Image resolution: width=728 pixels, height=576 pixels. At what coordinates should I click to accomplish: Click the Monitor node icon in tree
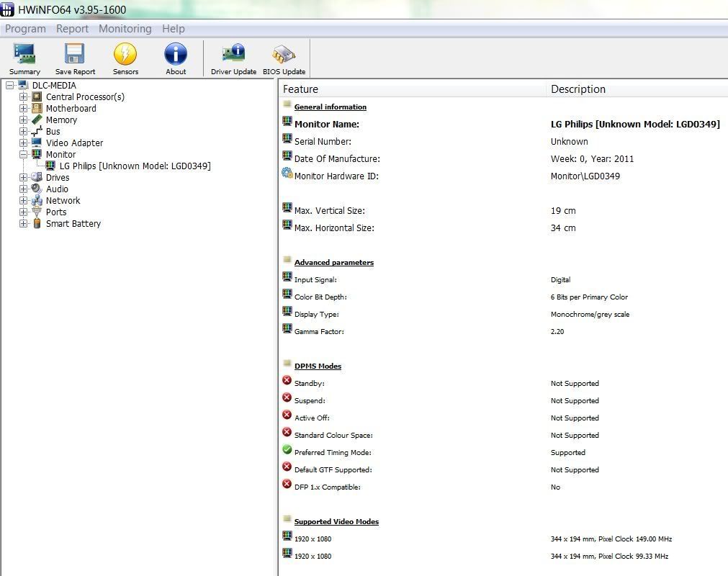(x=37, y=154)
